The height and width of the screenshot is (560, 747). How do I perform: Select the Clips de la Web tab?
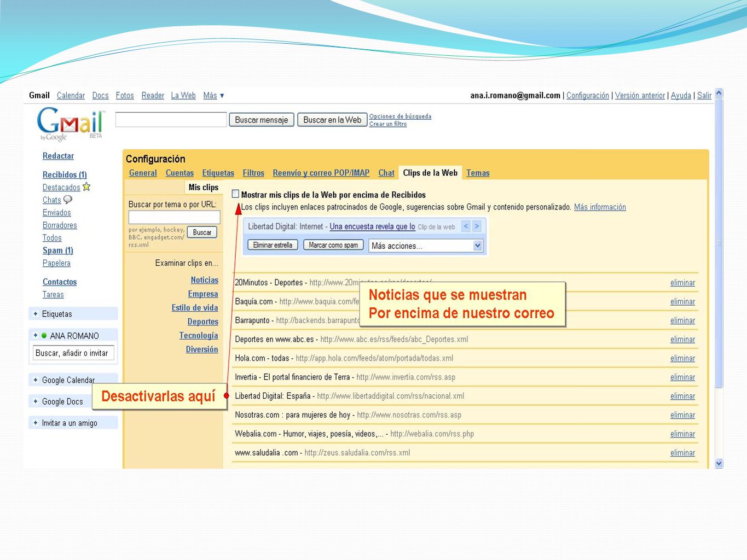click(x=430, y=173)
